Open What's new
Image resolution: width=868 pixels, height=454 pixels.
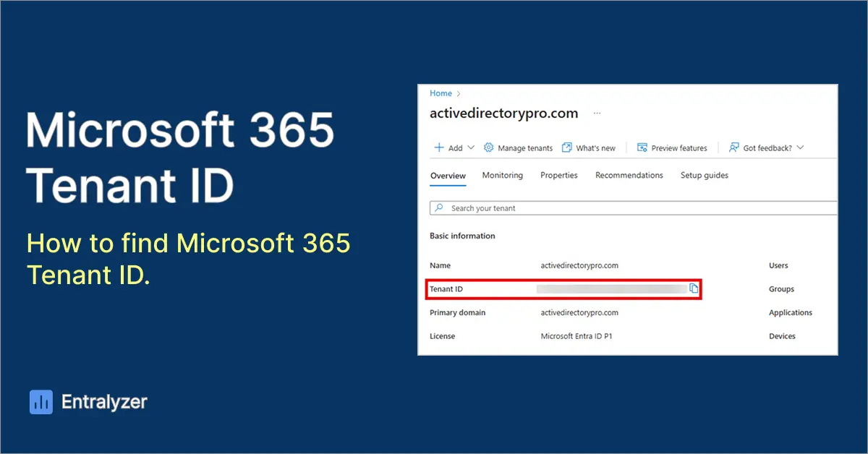595,148
